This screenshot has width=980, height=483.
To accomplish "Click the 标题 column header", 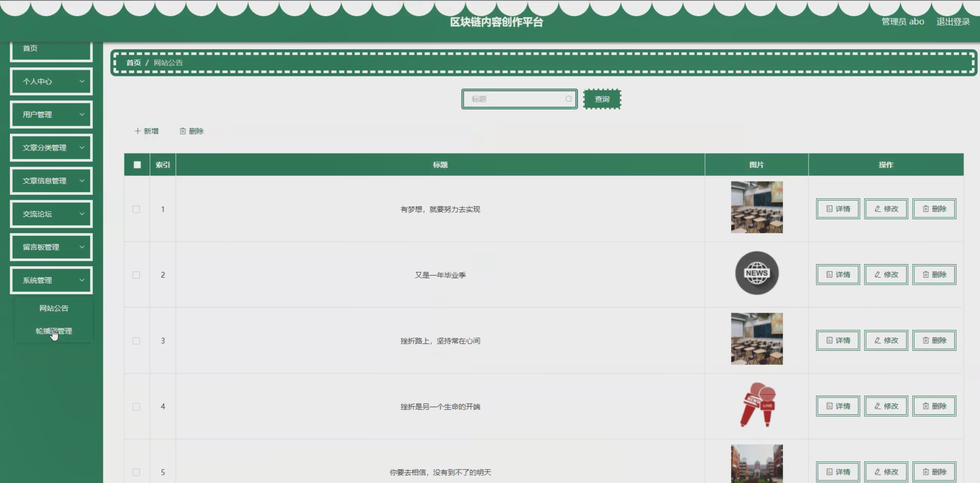I will tap(440, 165).
